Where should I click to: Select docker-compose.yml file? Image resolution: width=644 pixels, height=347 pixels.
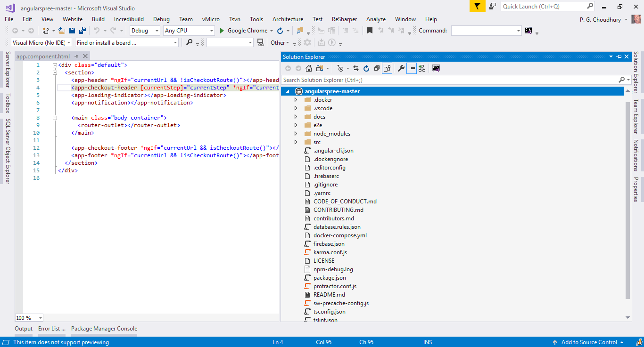coord(340,235)
